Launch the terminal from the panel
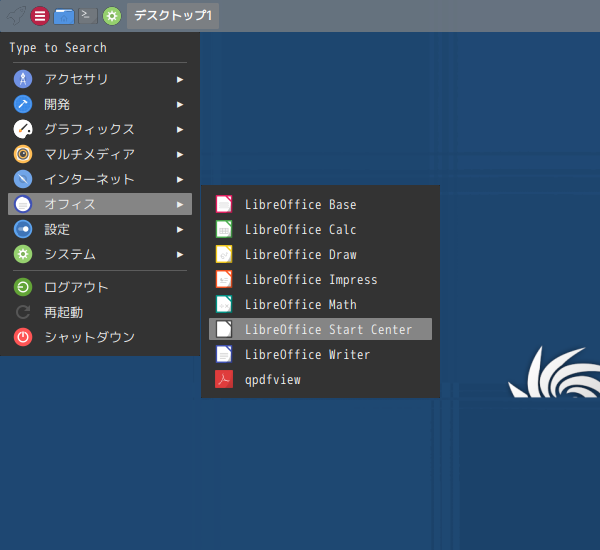The image size is (600, 550). 88,16
